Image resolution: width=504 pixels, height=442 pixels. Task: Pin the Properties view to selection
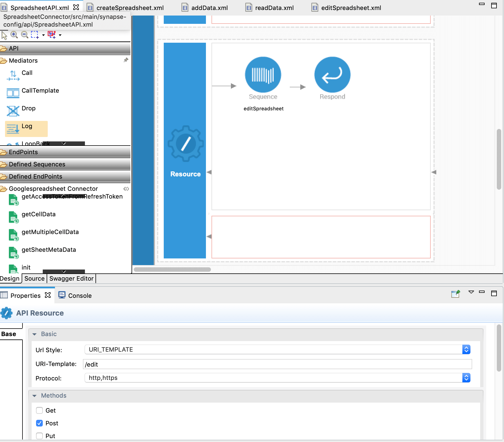coord(456,294)
